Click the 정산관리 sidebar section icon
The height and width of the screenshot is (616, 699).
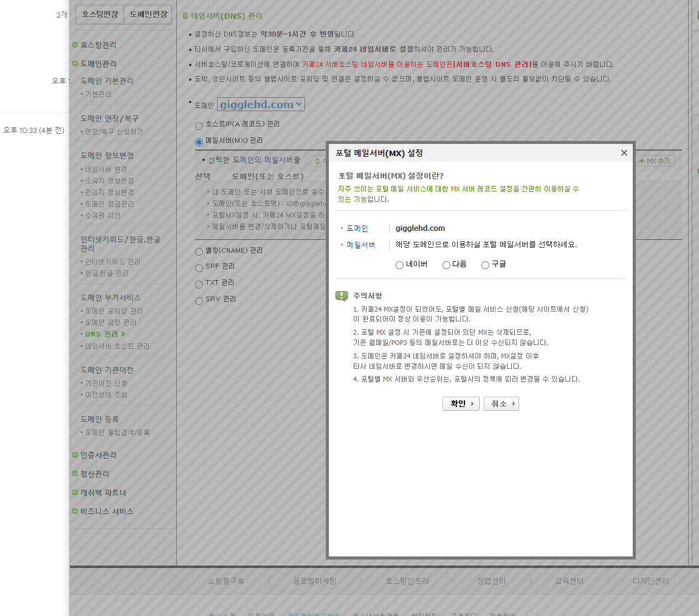tap(74, 473)
